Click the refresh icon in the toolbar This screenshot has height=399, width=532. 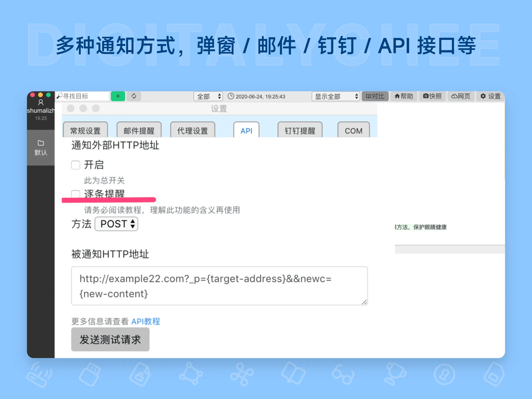pos(134,96)
